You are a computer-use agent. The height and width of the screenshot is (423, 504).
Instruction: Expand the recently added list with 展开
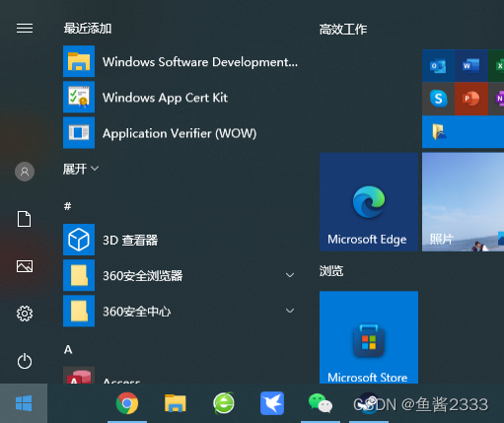[x=81, y=169]
